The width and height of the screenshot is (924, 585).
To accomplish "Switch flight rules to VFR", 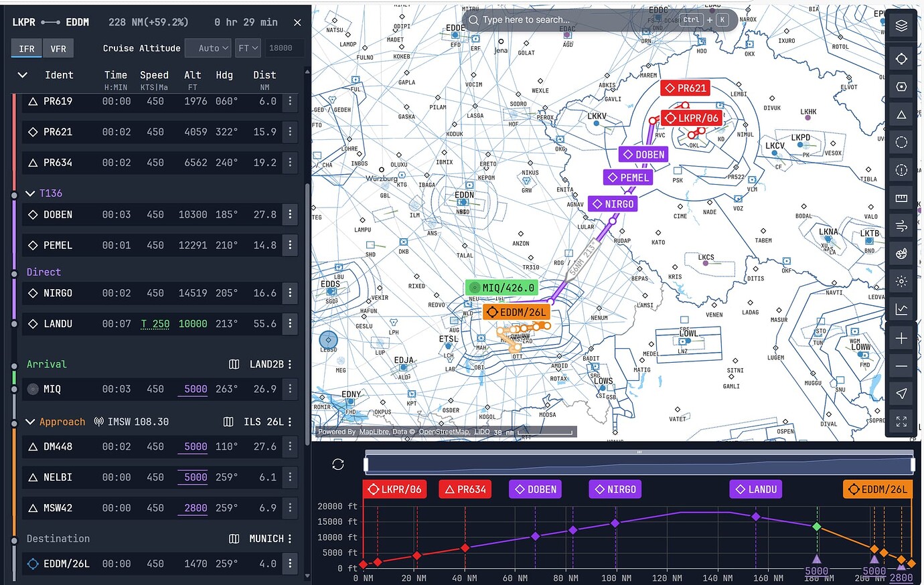I will (x=58, y=48).
